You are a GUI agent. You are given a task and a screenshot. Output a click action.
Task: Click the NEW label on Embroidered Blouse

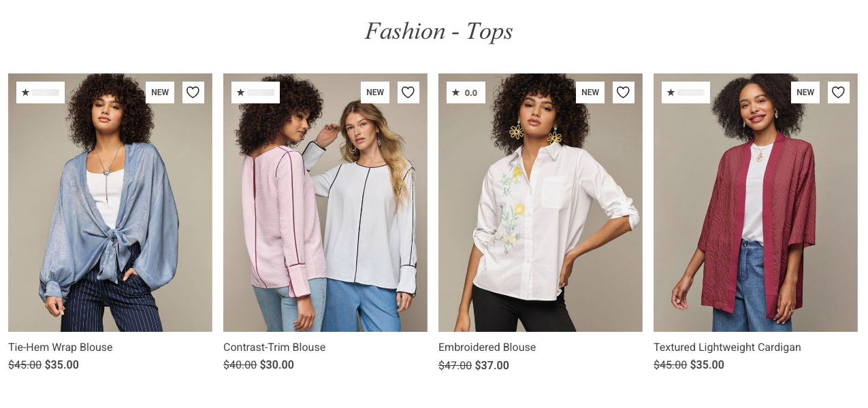tap(590, 92)
